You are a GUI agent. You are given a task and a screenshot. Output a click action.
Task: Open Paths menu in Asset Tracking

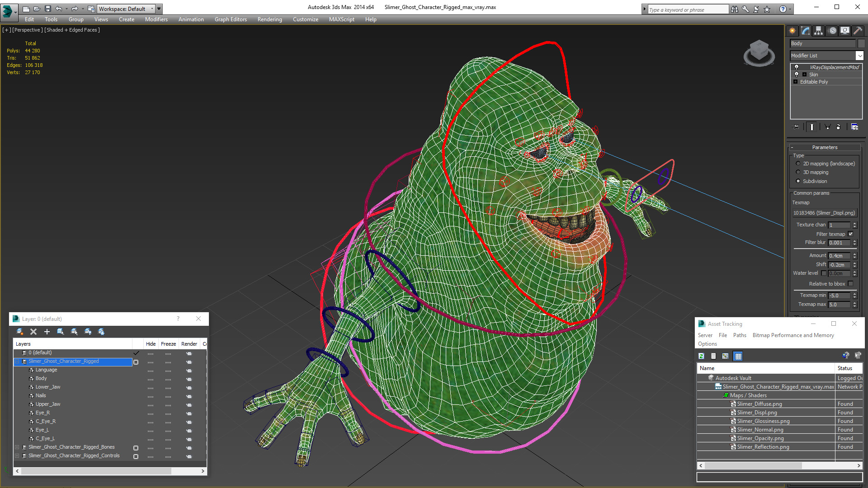[740, 335]
